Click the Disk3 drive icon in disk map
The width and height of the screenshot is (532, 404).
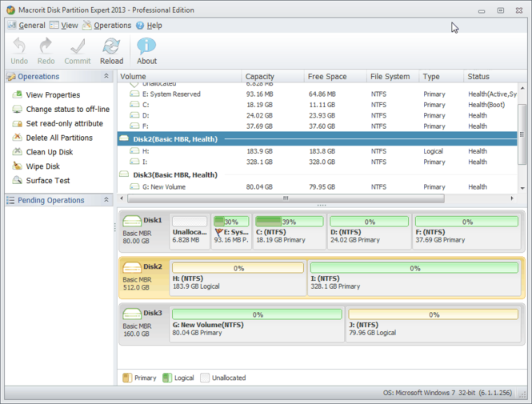click(132, 314)
